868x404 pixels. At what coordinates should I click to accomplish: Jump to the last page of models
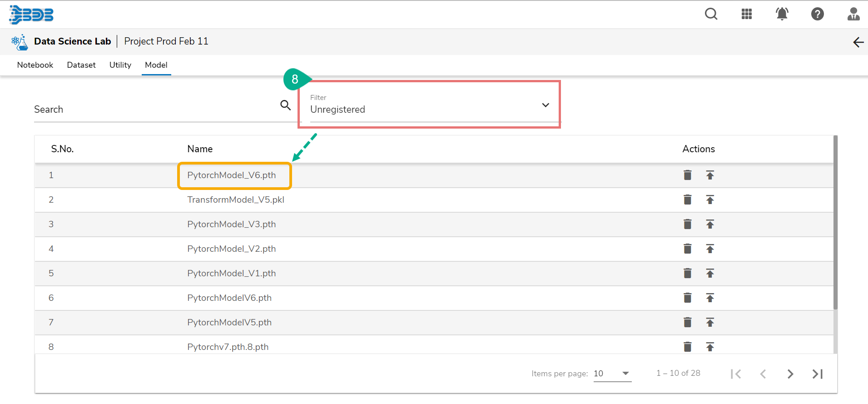click(818, 374)
